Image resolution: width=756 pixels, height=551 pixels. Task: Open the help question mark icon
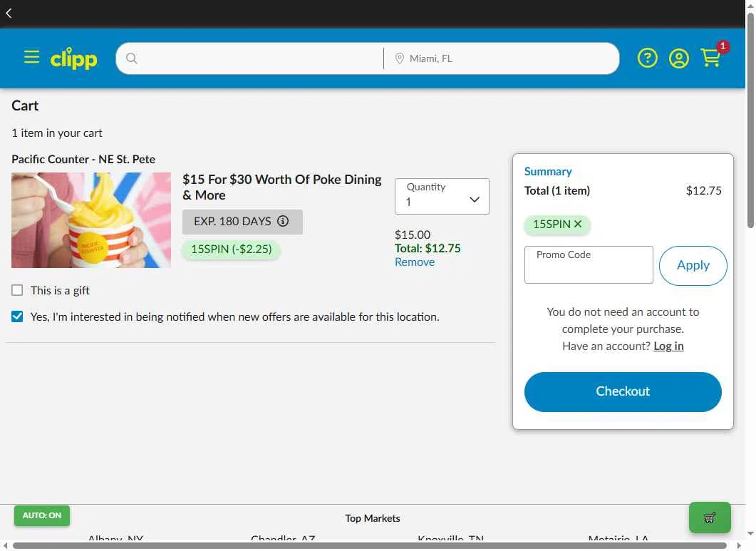647,58
